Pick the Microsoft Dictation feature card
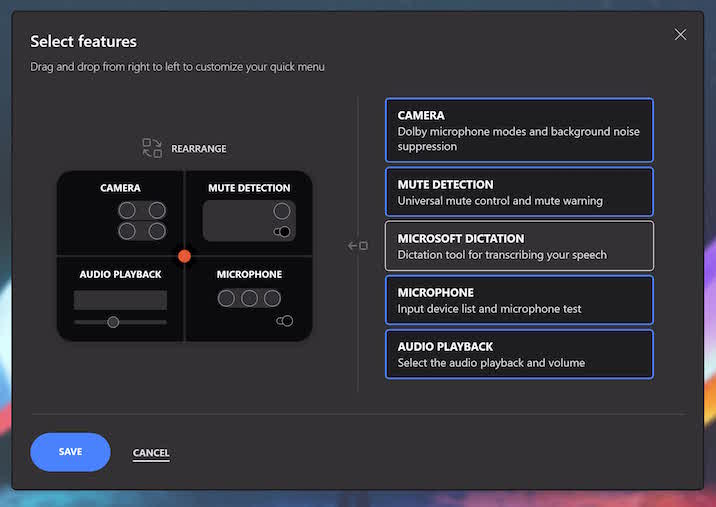The height and width of the screenshot is (507, 716). click(x=519, y=246)
